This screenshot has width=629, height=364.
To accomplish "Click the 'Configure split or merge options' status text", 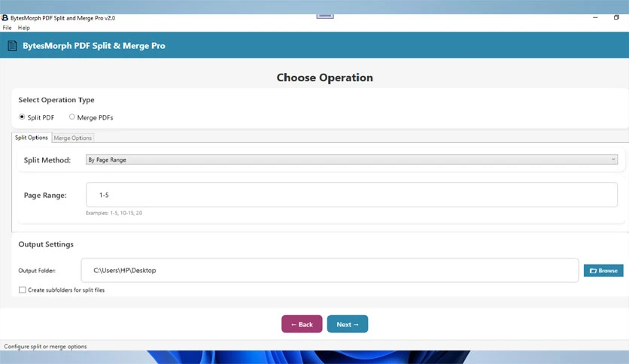I will click(45, 347).
